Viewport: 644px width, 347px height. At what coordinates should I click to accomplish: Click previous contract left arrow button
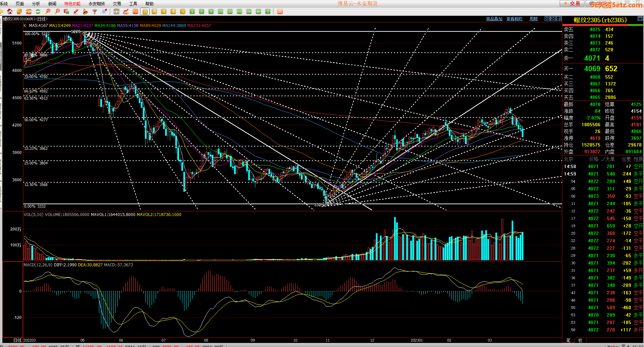pos(548,19)
